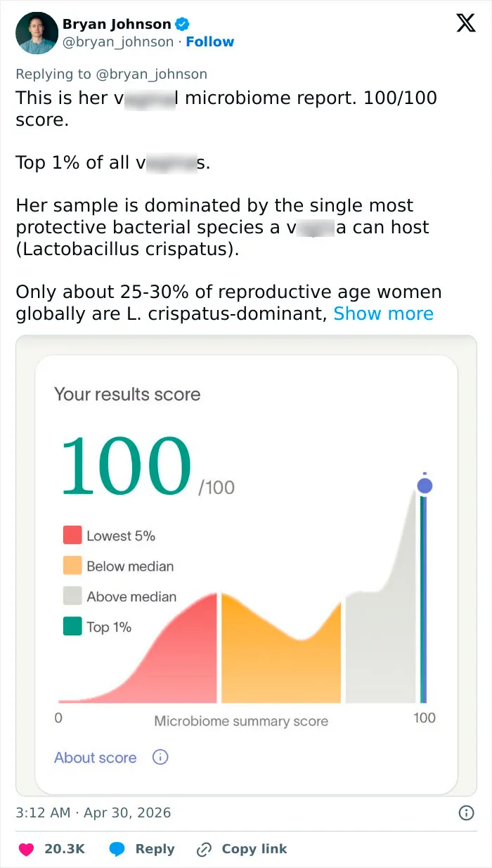Expand tweet text with Show more
Screen dimensions: 492x868
[383, 313]
